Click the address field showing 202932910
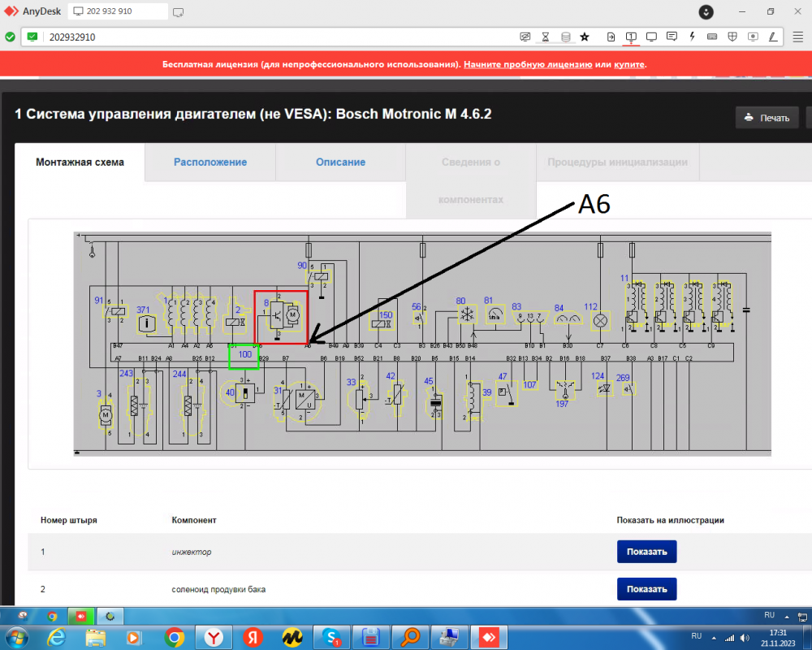The width and height of the screenshot is (812, 650). coord(276,37)
